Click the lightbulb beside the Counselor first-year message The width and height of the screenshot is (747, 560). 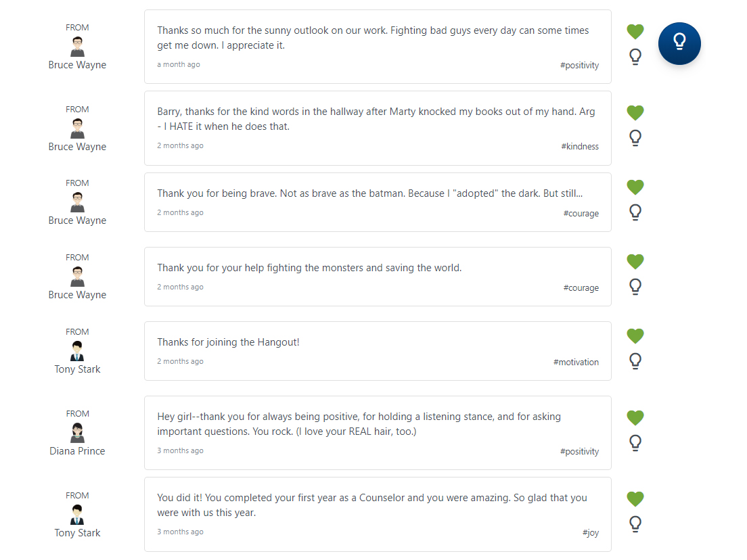click(635, 524)
